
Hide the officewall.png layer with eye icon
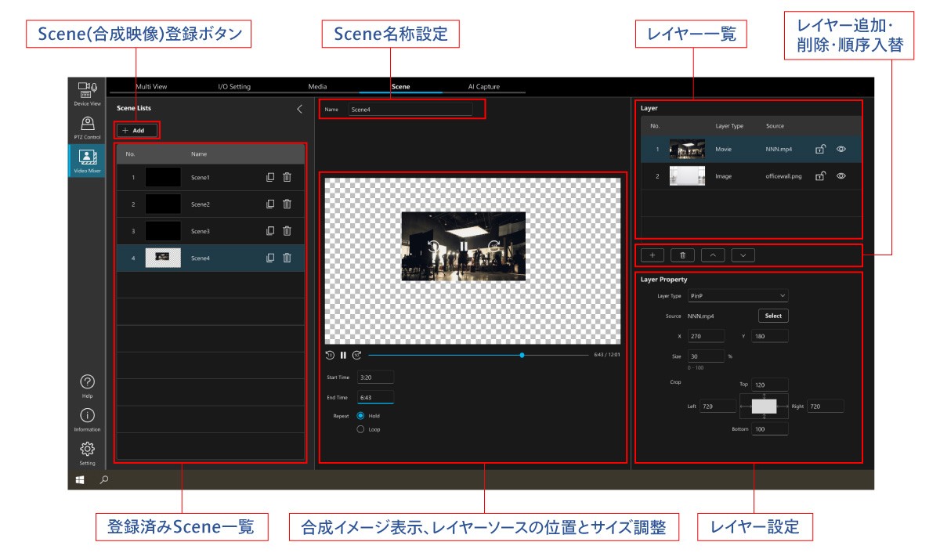click(x=841, y=176)
